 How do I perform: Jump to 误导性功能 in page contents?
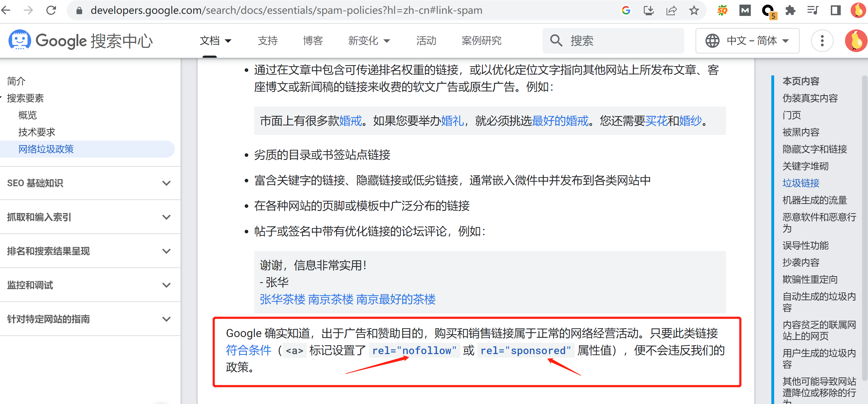(806, 245)
